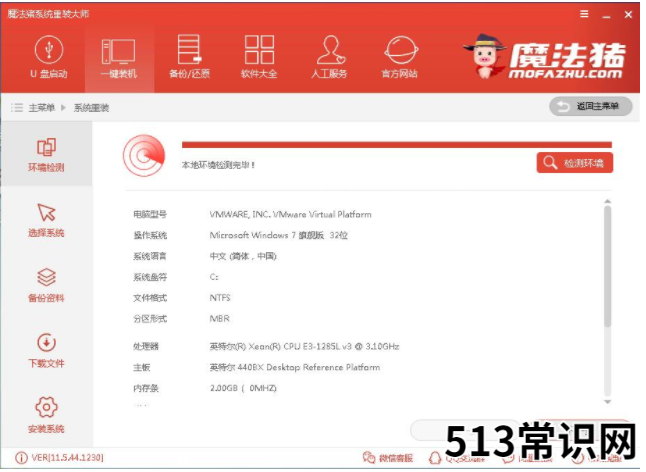Click the Xeon CPU E3-1285L processor value
This screenshot has width=646, height=472.
tap(304, 346)
